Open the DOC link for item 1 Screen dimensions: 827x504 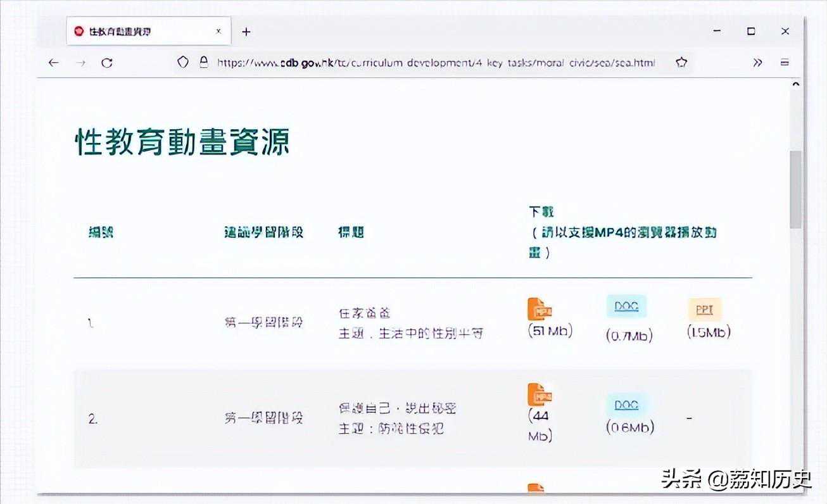[x=626, y=307]
